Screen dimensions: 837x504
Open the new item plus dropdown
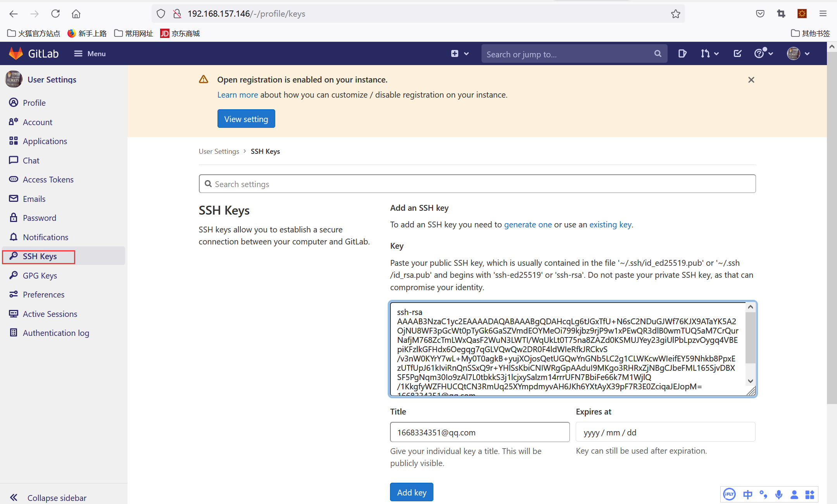[x=459, y=53]
